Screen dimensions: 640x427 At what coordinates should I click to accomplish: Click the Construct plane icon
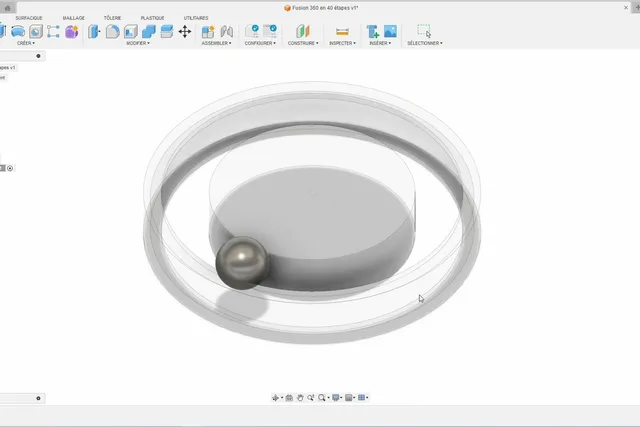[303, 31]
